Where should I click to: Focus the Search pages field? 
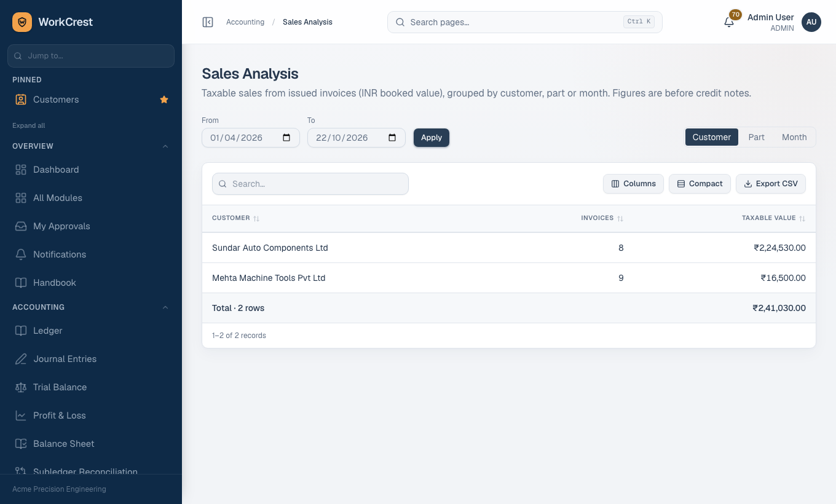(x=525, y=22)
